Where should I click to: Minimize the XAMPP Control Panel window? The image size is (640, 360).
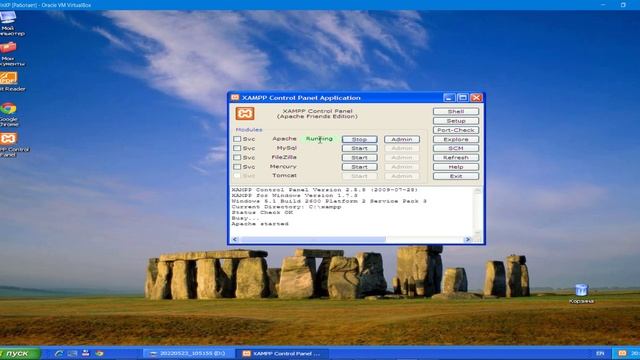[x=449, y=98]
